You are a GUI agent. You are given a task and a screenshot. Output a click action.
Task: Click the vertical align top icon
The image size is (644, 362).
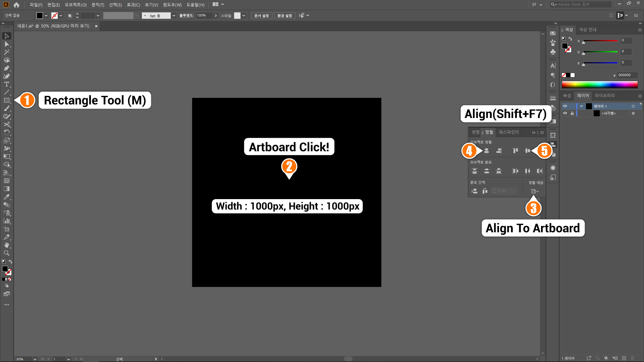pos(516,151)
